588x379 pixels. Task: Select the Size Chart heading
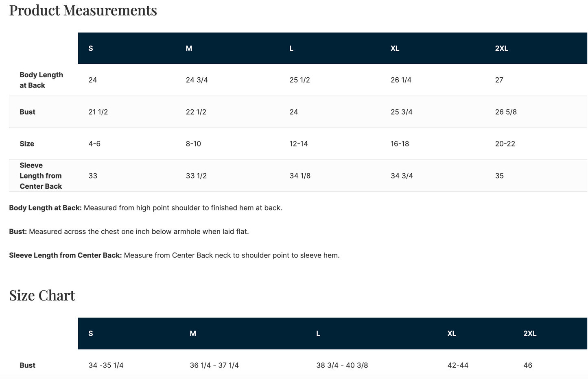(x=42, y=295)
